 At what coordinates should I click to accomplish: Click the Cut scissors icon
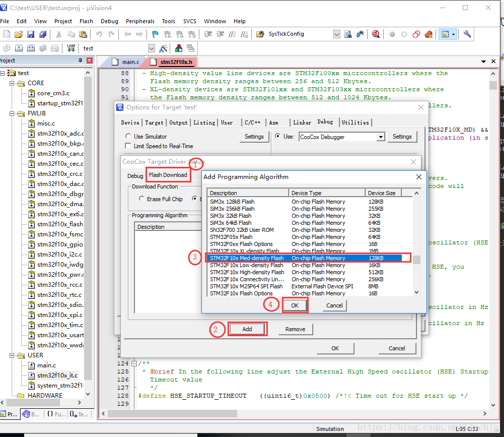point(58,34)
